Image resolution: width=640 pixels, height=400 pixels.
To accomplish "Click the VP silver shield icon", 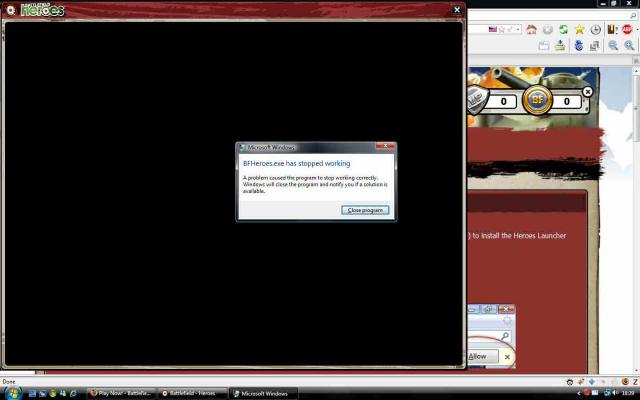I will [478, 99].
